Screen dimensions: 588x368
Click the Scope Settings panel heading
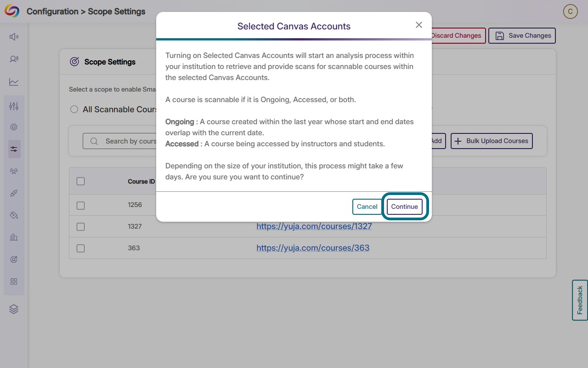tap(110, 62)
